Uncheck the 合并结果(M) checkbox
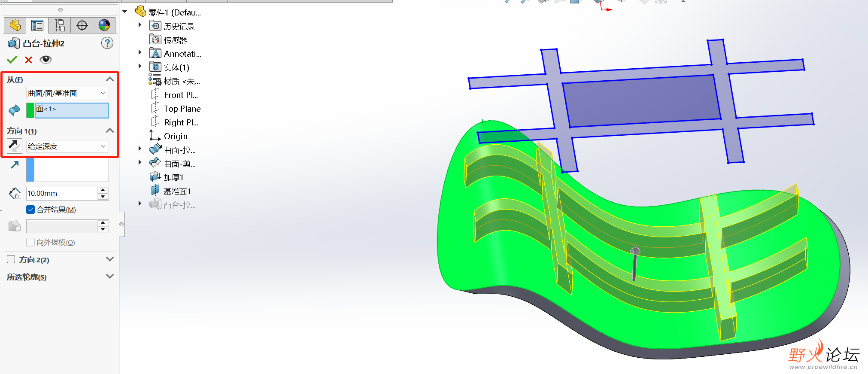Image resolution: width=868 pixels, height=374 pixels. (x=30, y=210)
